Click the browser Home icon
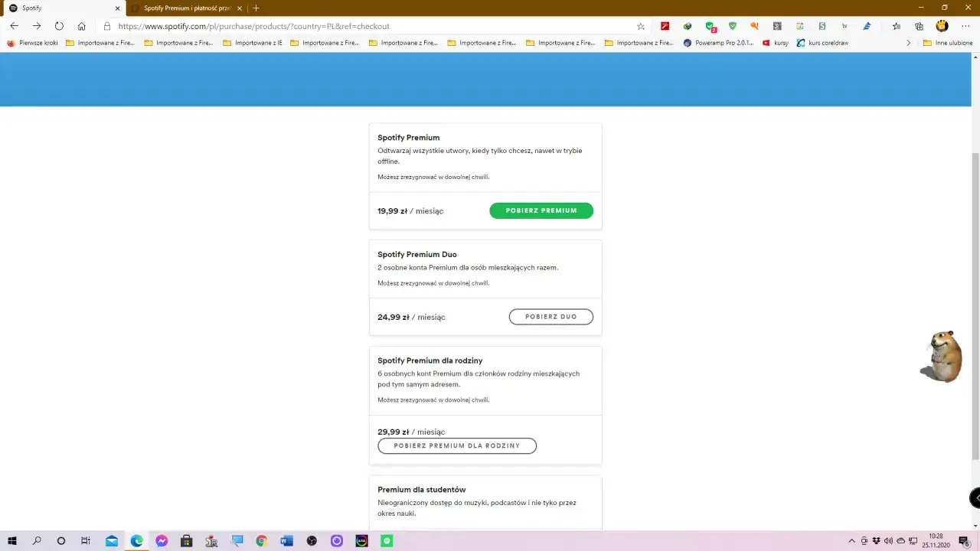Viewport: 980px width, 551px height. pyautogui.click(x=81, y=25)
